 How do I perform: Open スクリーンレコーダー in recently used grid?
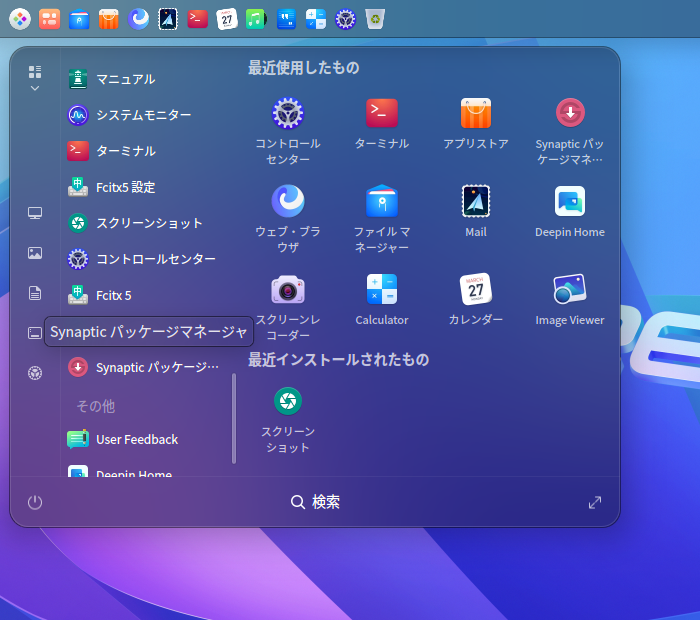point(288,307)
